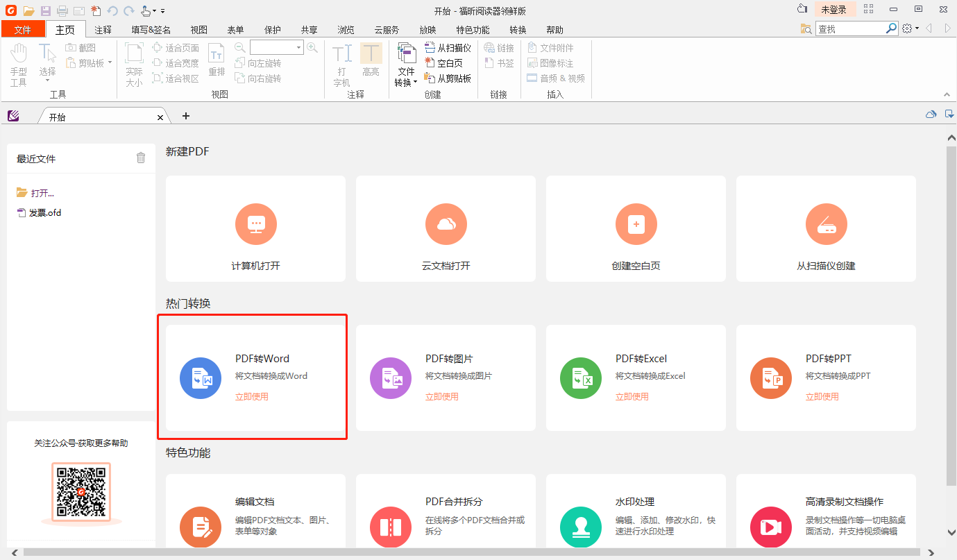
Task: Click the create new PDF icon in quick access toolbar
Action: [96, 10]
